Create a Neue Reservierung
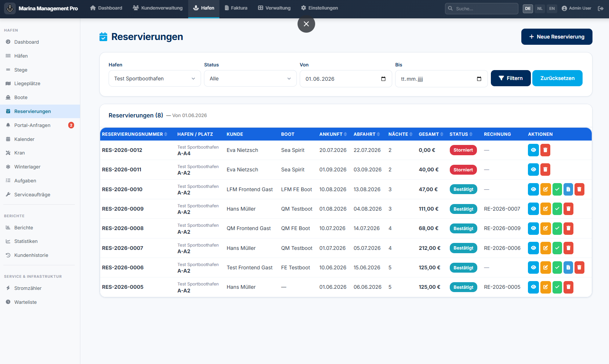This screenshot has width=609, height=364. coord(557,37)
